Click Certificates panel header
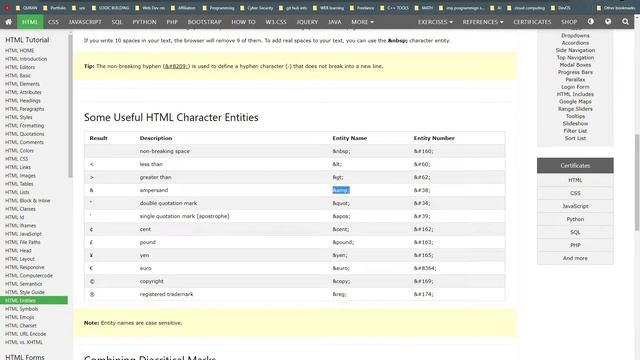Screen dimensions: 640x360 [x=575, y=166]
